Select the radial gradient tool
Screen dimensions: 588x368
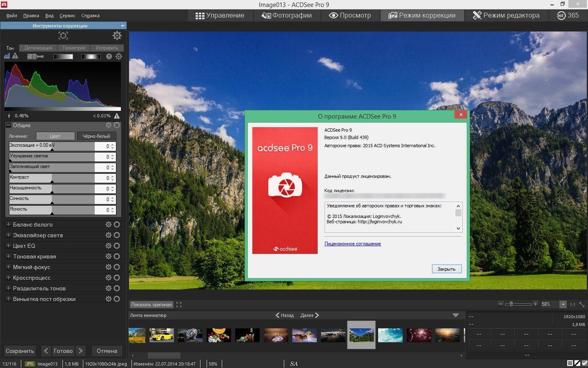click(91, 56)
